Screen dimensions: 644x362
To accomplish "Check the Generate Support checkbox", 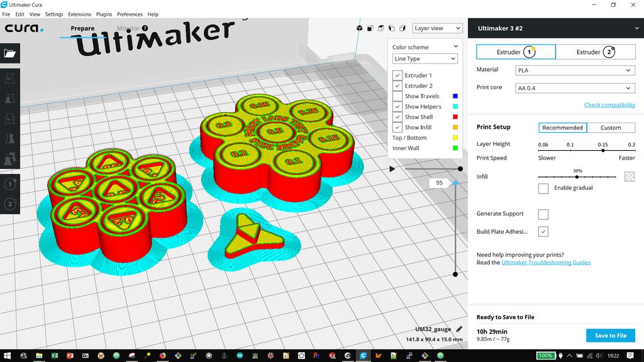I will pyautogui.click(x=543, y=214).
